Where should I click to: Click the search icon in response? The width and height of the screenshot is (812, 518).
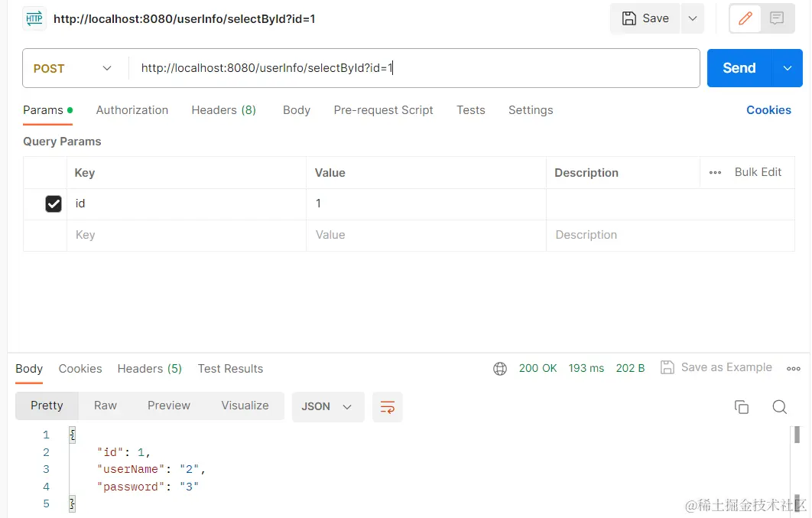[x=779, y=407]
